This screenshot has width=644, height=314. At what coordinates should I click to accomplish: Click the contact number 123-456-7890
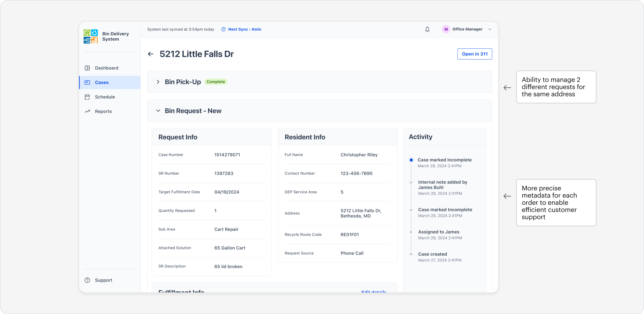tap(356, 174)
